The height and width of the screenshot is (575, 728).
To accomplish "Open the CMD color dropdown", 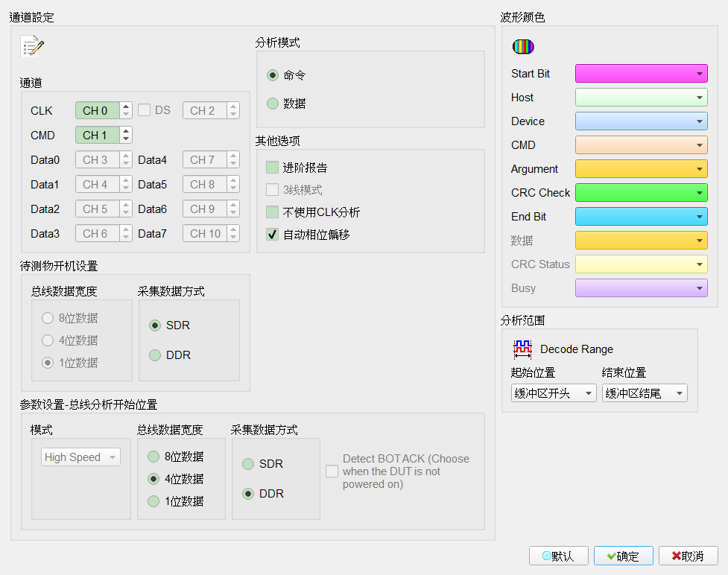I will pyautogui.click(x=641, y=144).
